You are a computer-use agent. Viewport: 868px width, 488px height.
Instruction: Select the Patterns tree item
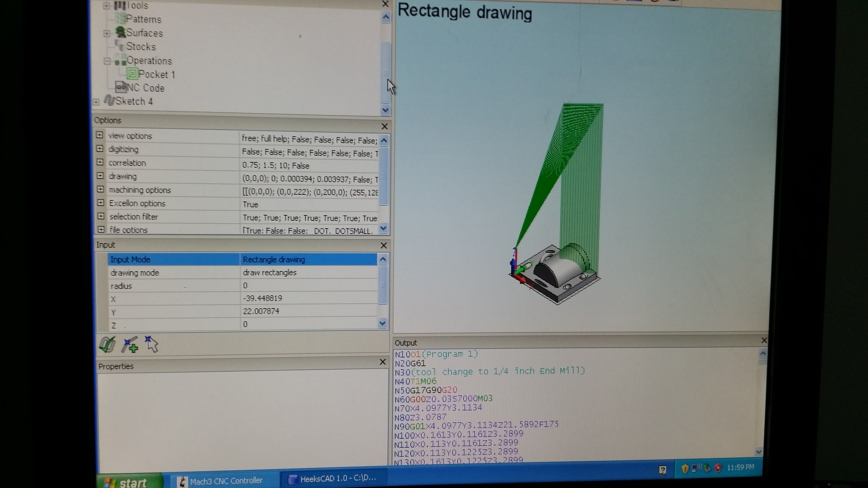coord(143,19)
